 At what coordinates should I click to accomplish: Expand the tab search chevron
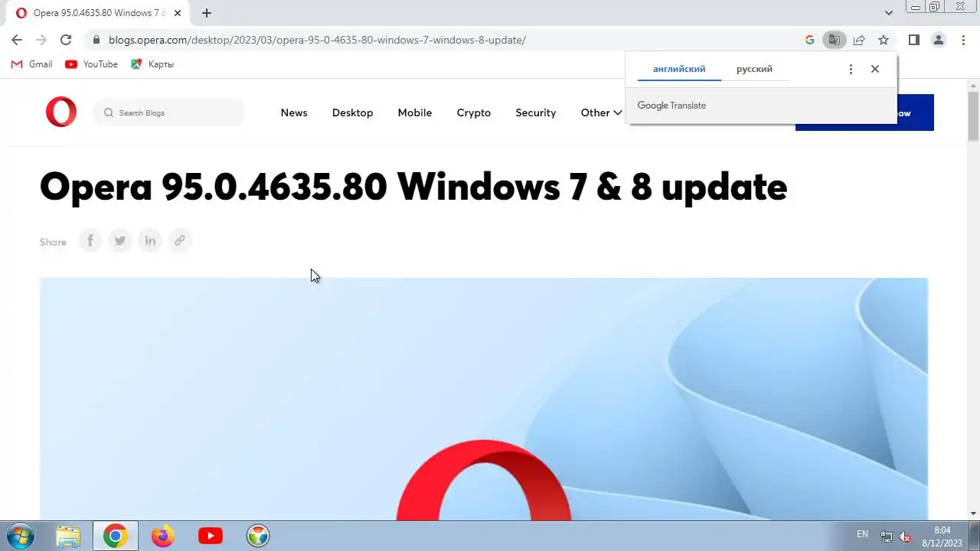(889, 13)
